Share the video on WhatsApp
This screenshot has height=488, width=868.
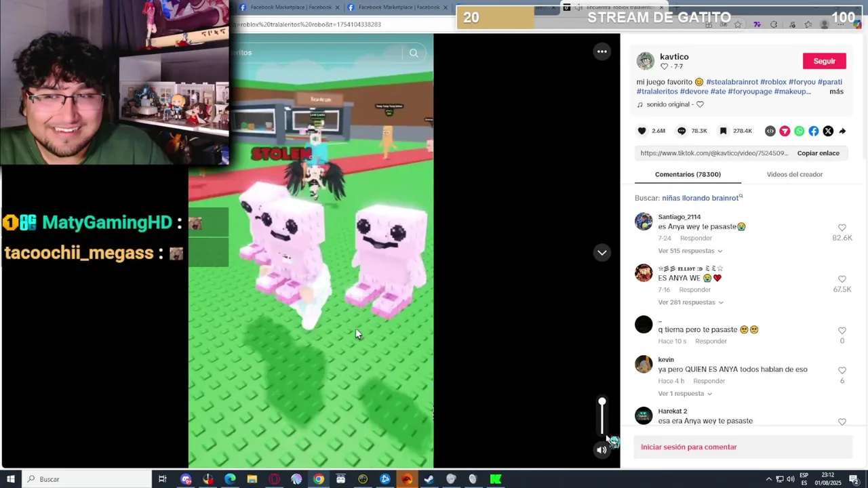[799, 131]
